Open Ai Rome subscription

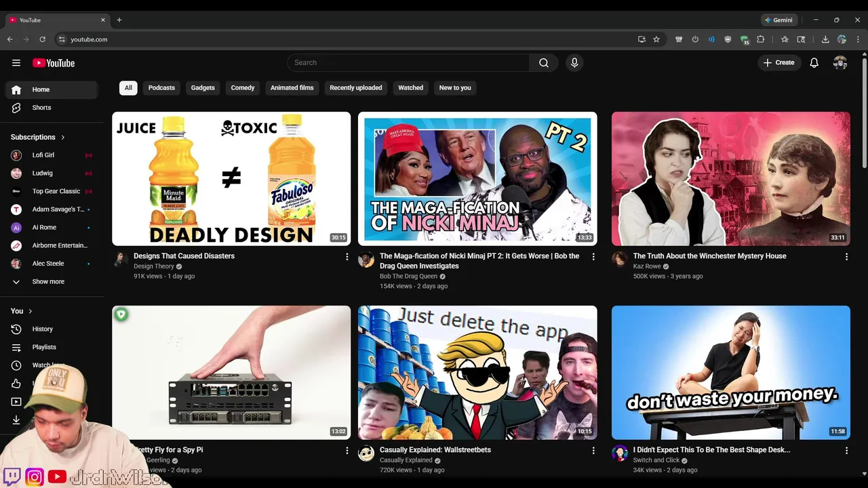(x=52, y=228)
